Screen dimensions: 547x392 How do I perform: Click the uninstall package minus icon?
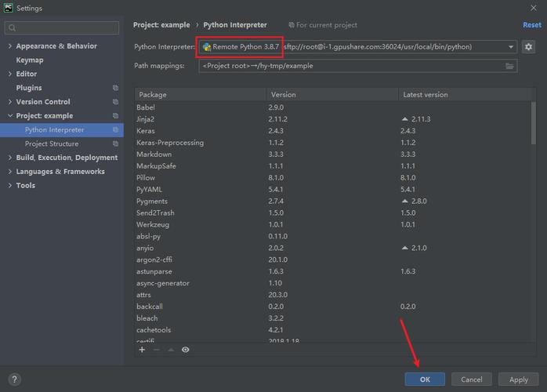pos(156,350)
